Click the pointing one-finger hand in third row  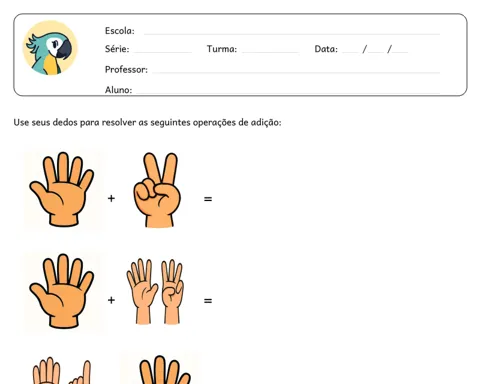(81, 372)
